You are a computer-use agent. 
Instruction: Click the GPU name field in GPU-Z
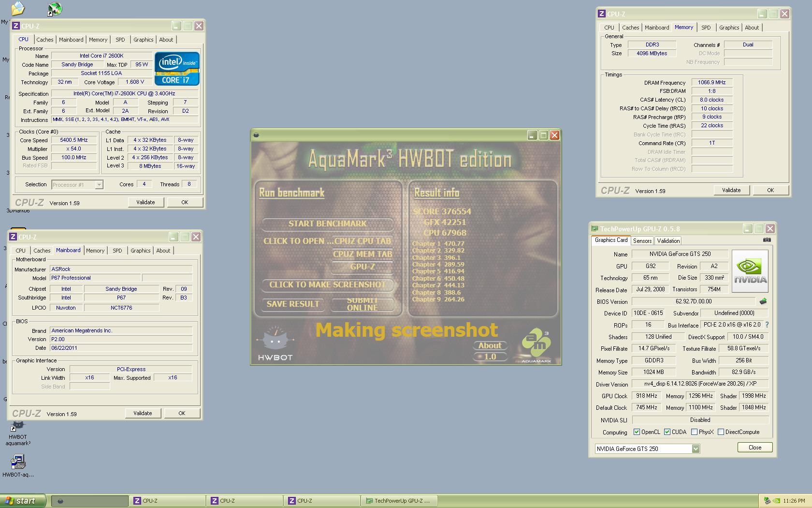[680, 254]
